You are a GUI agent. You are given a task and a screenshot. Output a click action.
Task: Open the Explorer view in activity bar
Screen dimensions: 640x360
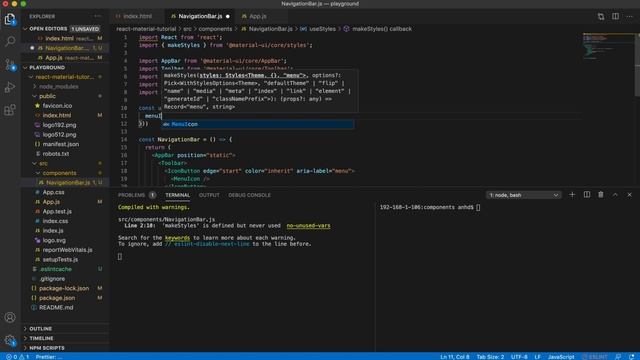(x=10, y=19)
